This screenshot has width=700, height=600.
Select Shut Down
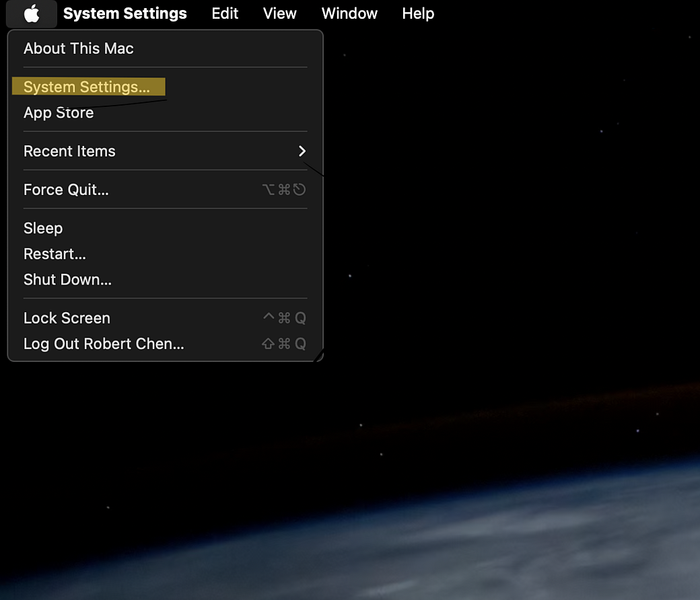[x=67, y=279]
